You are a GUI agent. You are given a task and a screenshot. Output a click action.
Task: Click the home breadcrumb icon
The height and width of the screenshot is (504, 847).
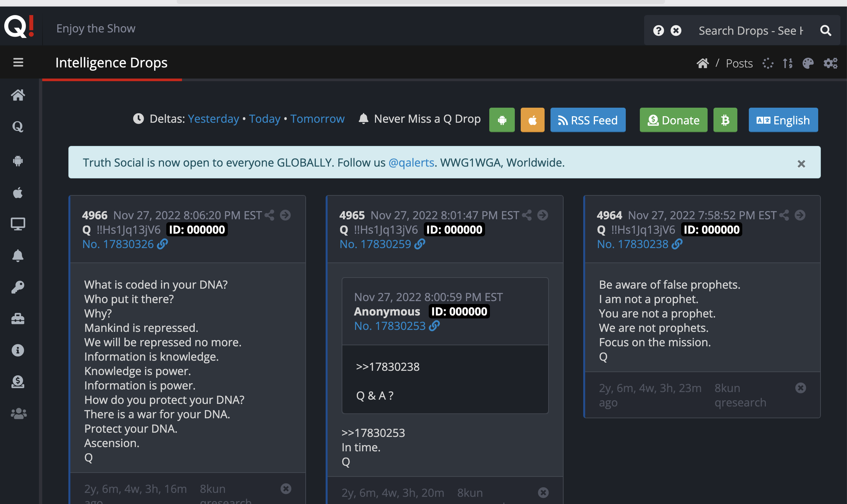pos(703,63)
